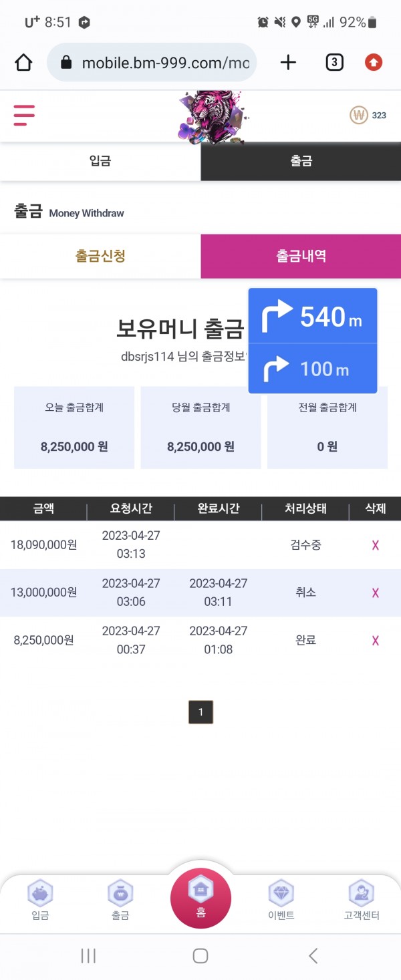
Task: Tap the browser home icon
Action: (23, 63)
